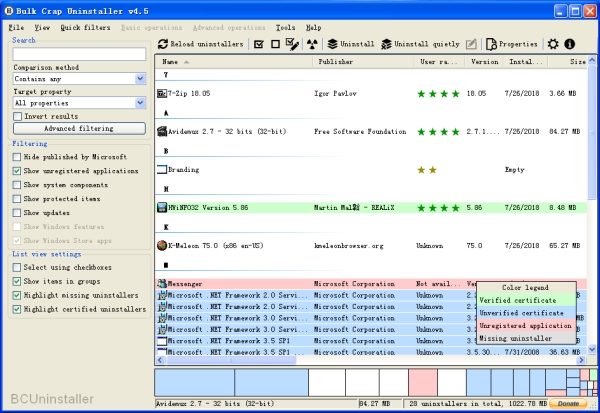Screen dimensions: 600x413
Task: Click the Avidemux app icon
Action: 162,131
